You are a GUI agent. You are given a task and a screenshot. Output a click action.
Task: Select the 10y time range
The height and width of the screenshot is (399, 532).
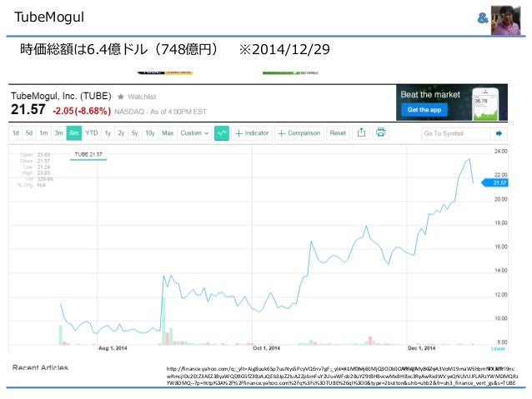(150, 133)
